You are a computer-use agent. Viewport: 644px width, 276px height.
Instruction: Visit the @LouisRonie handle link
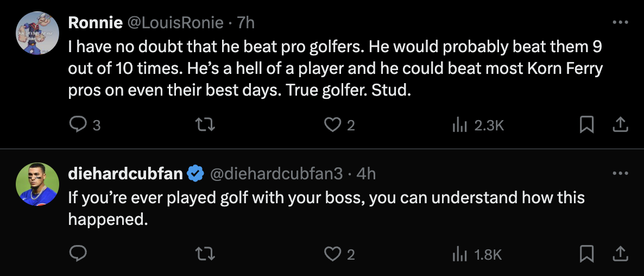tap(175, 22)
